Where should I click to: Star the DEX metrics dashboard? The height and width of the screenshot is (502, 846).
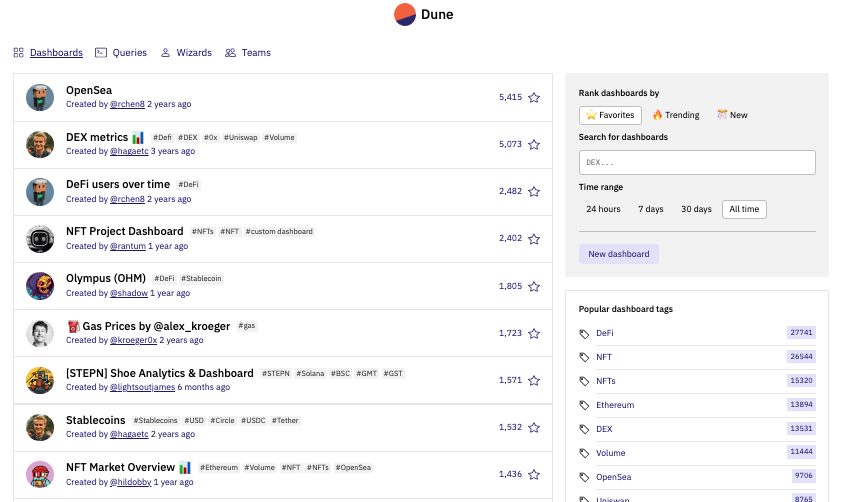coord(534,145)
